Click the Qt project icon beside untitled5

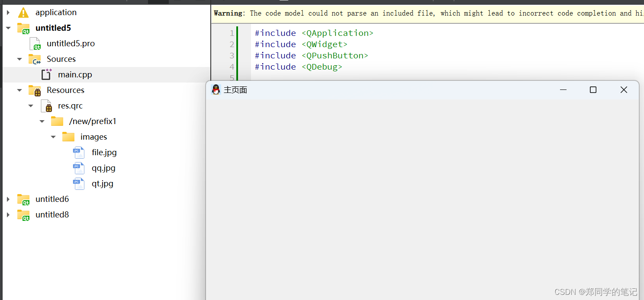23,28
